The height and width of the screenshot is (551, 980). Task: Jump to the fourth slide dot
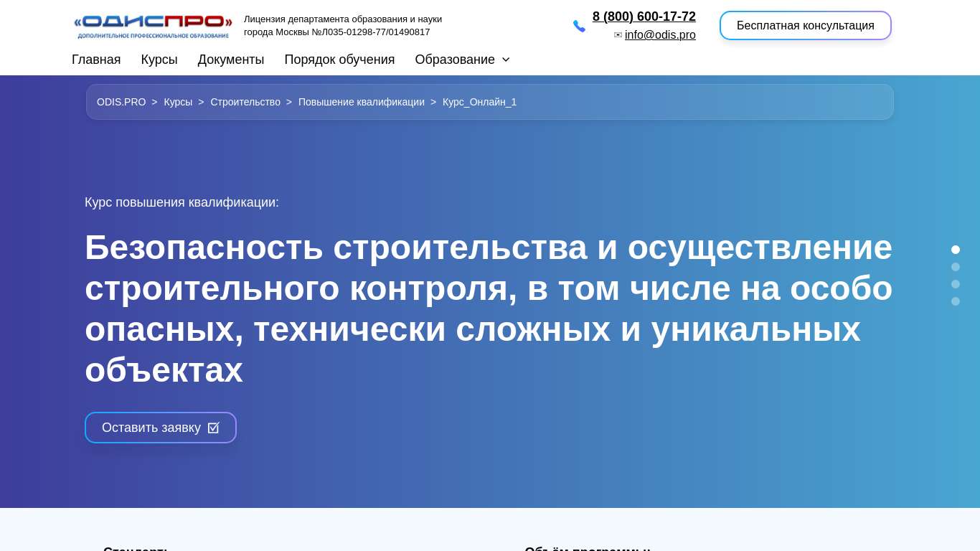tap(956, 301)
